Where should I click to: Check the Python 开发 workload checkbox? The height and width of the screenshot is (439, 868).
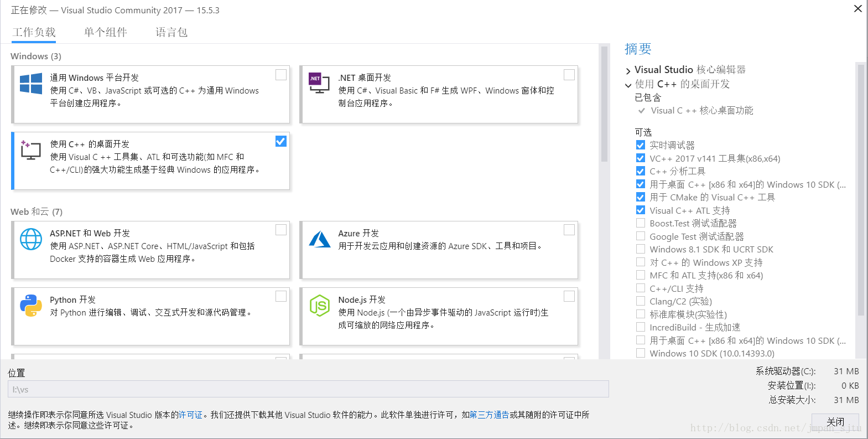pyautogui.click(x=281, y=296)
